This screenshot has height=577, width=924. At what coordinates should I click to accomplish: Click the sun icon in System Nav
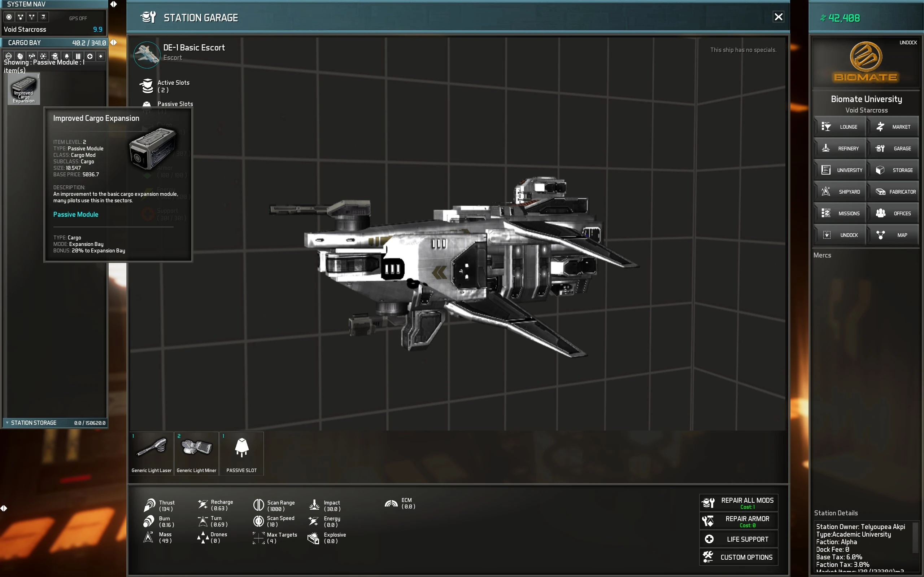(9, 17)
